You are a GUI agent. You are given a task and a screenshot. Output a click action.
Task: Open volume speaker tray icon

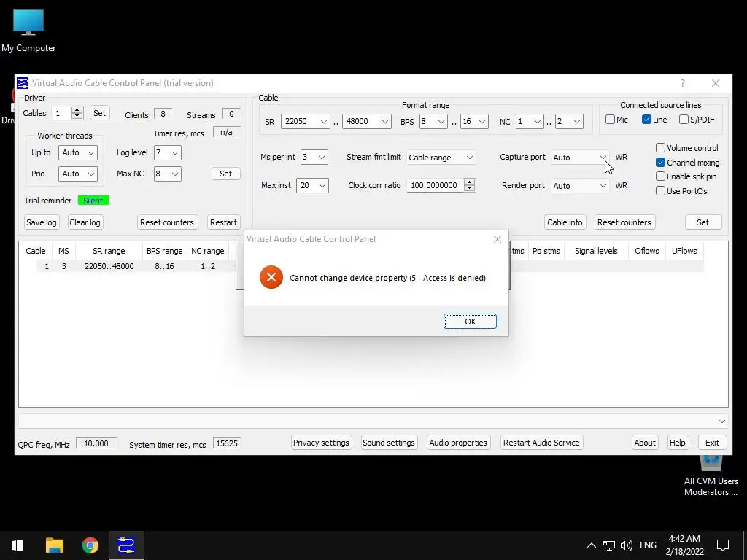(627, 545)
